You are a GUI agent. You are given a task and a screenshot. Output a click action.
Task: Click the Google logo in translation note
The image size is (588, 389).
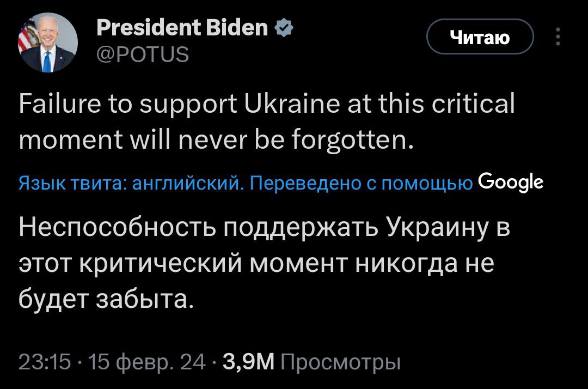point(510,182)
